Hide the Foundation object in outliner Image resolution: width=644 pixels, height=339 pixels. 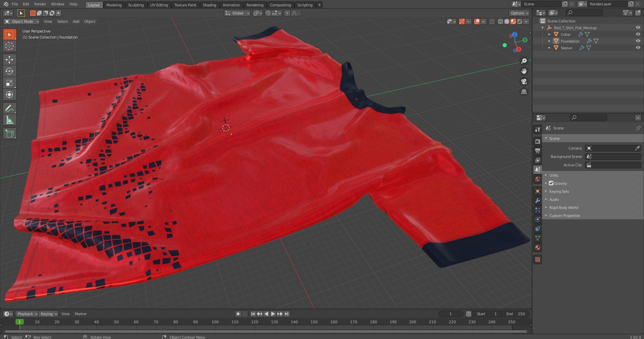click(x=638, y=41)
